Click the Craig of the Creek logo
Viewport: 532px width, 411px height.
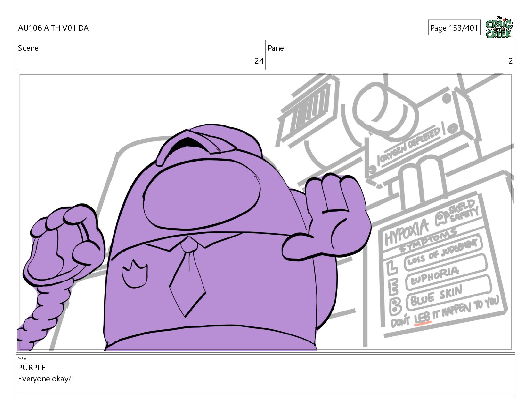coord(499,28)
